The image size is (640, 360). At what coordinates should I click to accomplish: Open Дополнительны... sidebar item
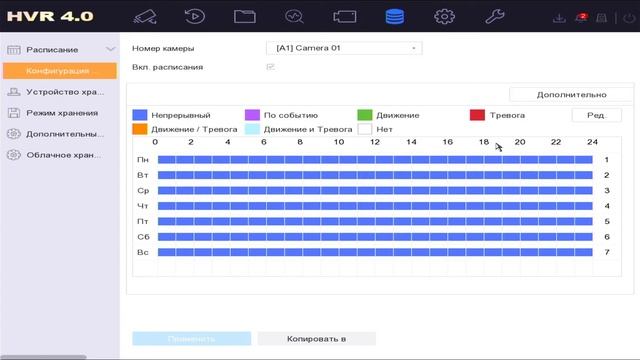[x=60, y=134]
